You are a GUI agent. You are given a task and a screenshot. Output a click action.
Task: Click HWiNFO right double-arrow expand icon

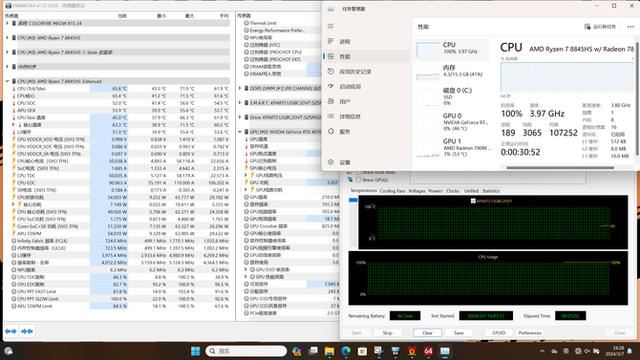tap(27, 331)
